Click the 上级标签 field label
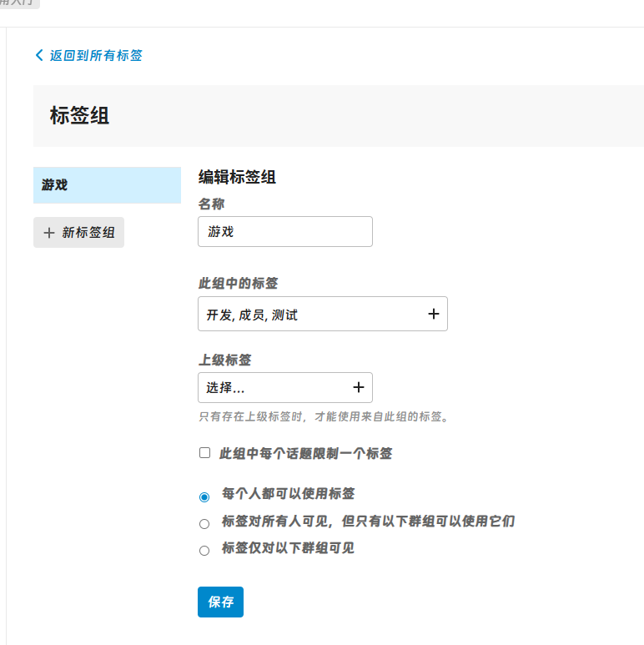 coord(224,360)
